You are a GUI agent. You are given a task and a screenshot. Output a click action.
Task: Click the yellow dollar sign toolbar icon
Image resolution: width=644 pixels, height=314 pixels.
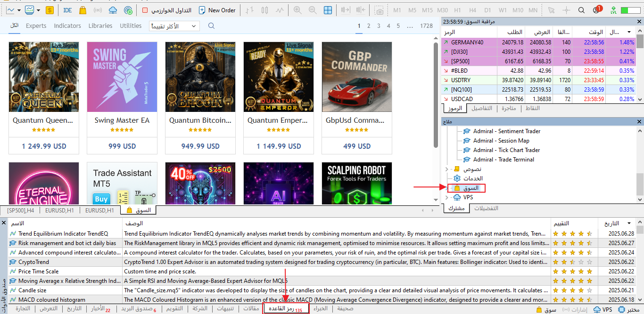tap(50, 10)
